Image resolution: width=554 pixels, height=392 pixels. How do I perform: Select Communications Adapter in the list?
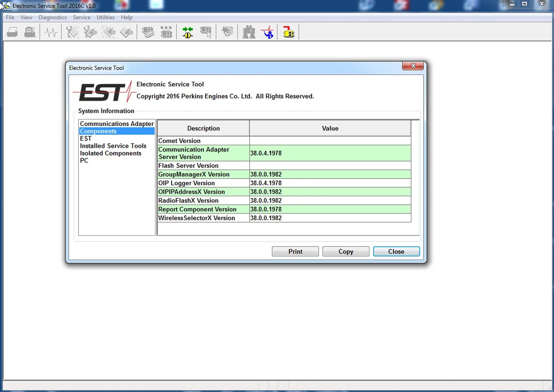coord(117,124)
